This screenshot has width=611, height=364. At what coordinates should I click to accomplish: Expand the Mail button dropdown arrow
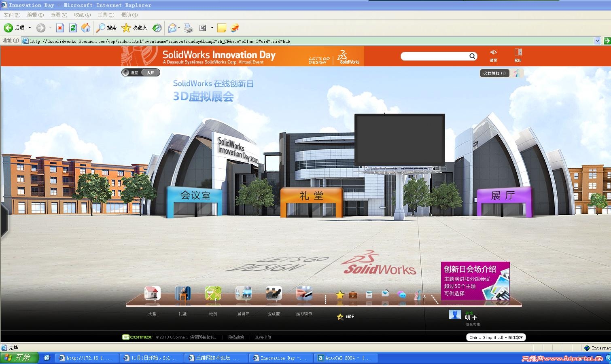(179, 28)
